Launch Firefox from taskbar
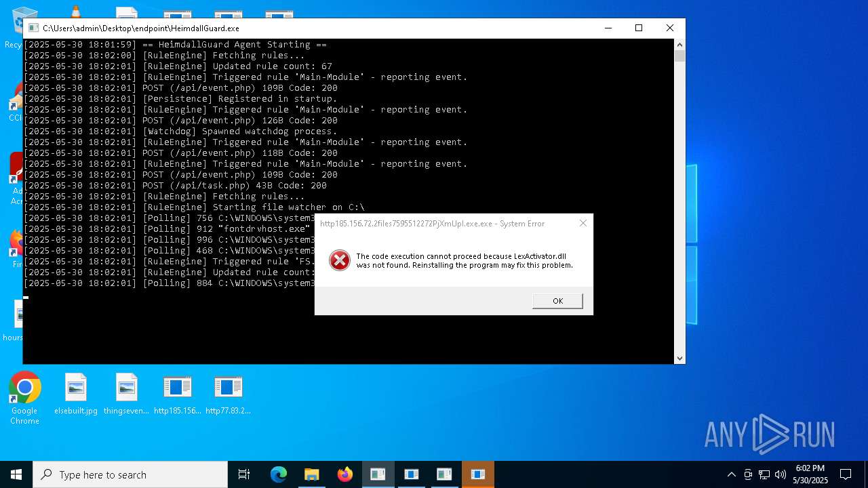 coord(344,474)
